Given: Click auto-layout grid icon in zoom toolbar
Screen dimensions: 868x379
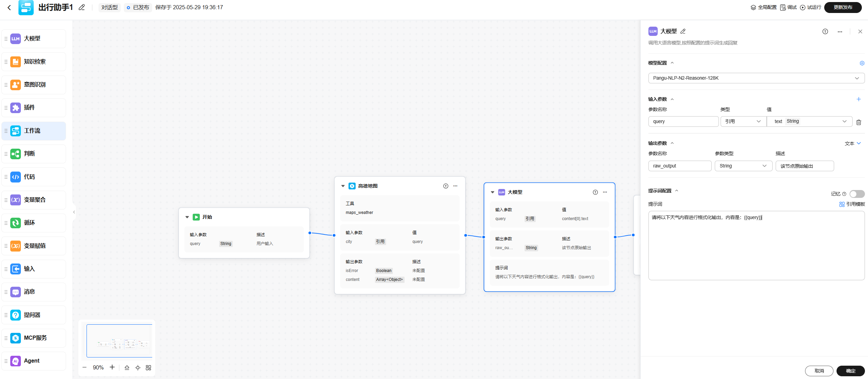Looking at the screenshot, I should click(148, 368).
